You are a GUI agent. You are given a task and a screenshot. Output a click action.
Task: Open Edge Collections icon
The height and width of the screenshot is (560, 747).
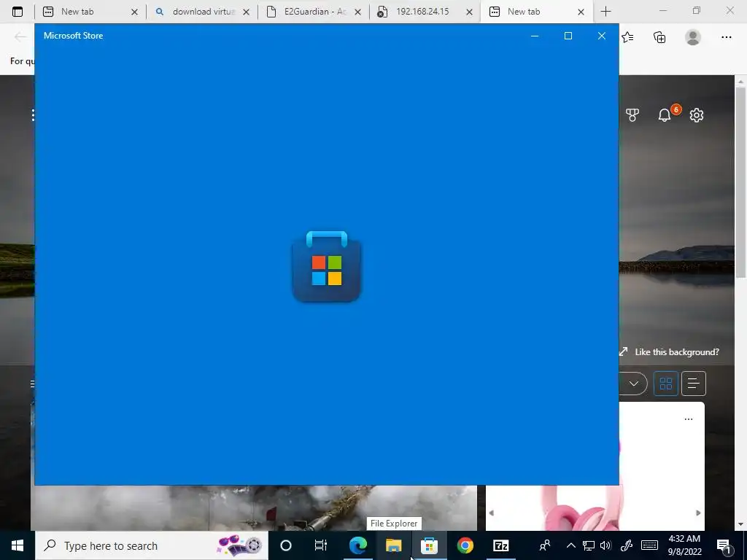(659, 37)
